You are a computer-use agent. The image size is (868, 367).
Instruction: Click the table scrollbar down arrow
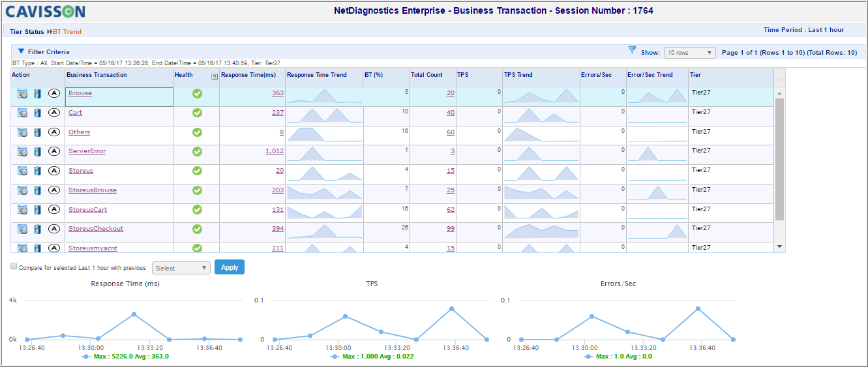pos(780,246)
